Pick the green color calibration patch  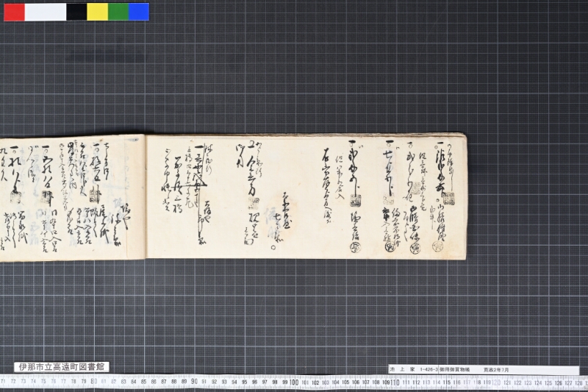[118, 12]
